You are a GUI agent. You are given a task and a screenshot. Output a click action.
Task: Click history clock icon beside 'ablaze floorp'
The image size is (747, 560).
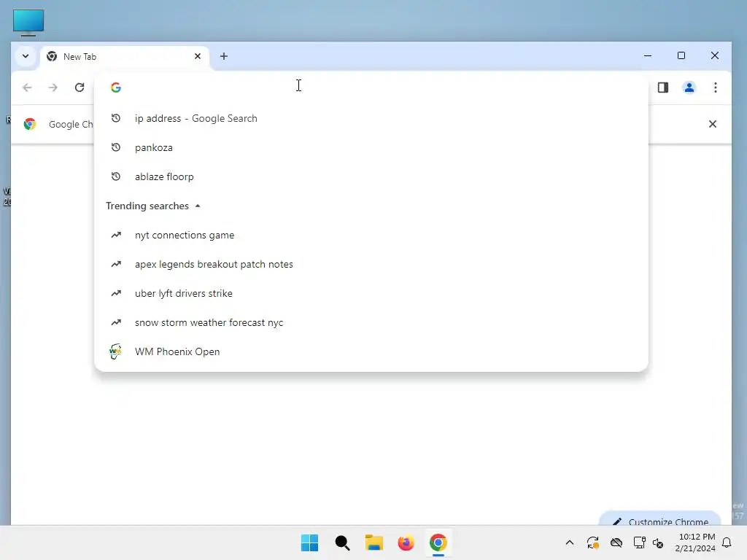click(116, 176)
